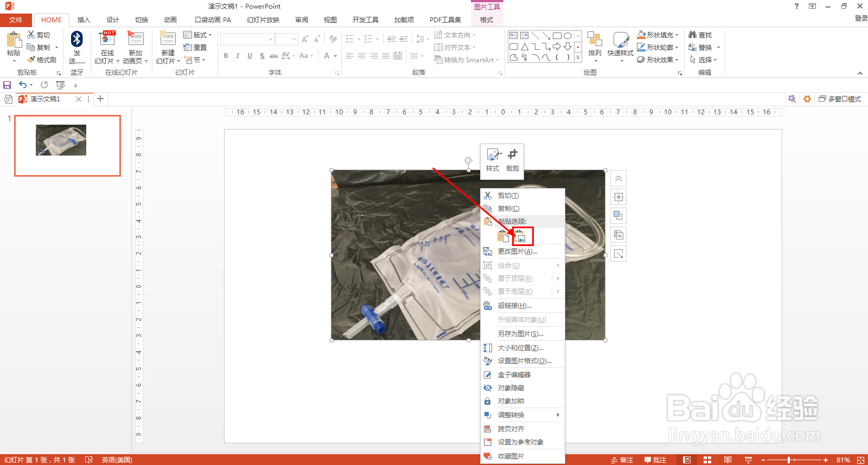Toggle center text alignment
Screen dimensions: 868x465
tap(362, 56)
